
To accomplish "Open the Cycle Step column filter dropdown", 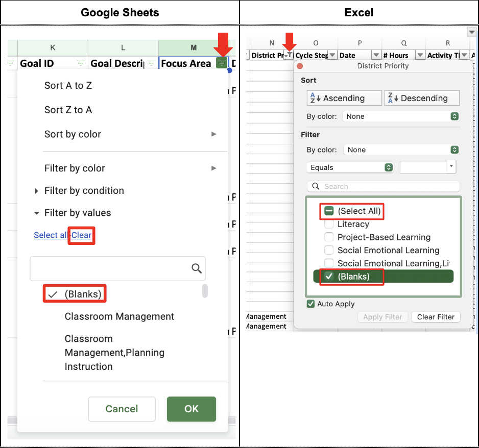I will click(x=332, y=55).
